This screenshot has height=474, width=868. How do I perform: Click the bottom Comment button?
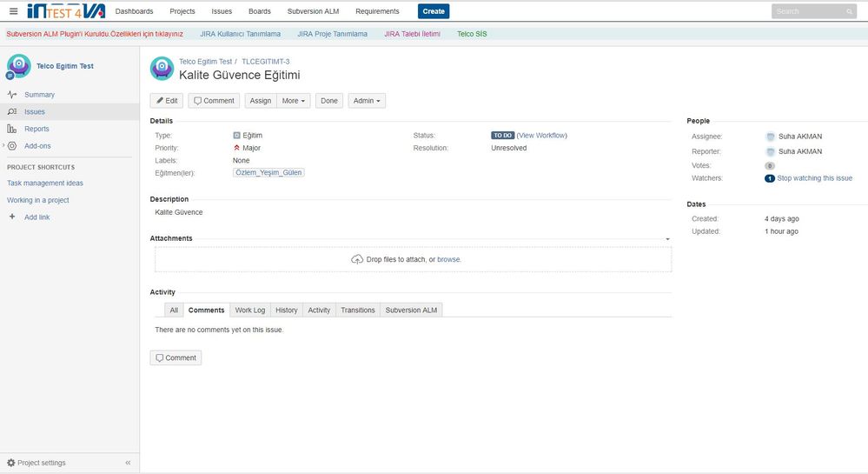click(176, 357)
